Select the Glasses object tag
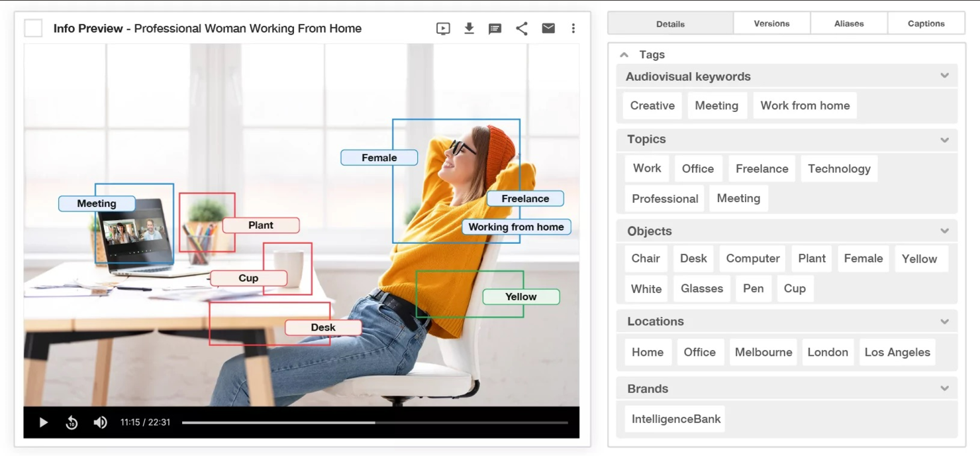Screen dimensions: 980x456 (x=702, y=288)
